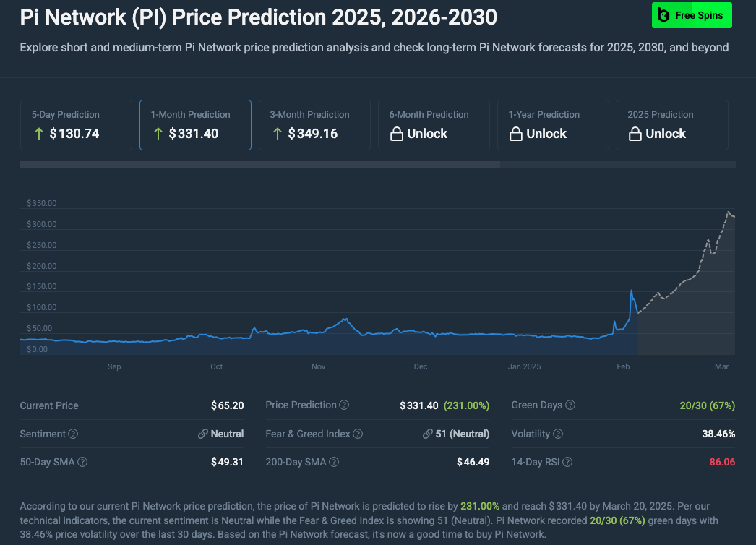756x545 pixels.
Task: Click the horizontal scrollbar below prediction tabs
Action: tap(260, 165)
